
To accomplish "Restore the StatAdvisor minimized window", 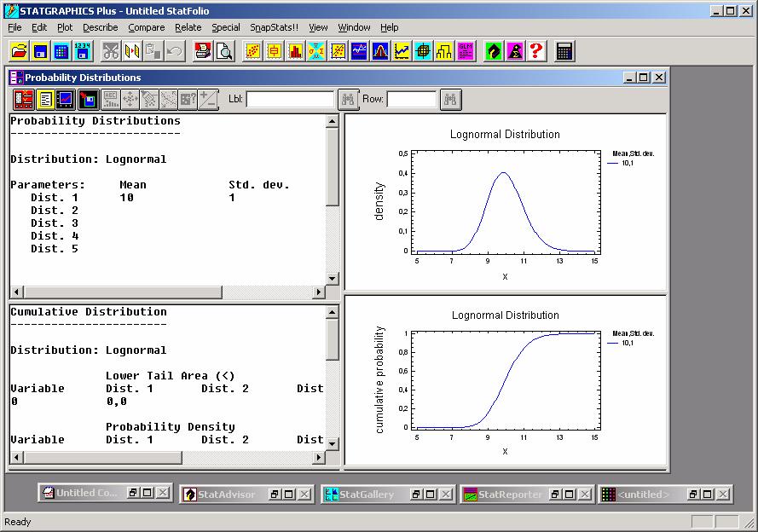I will tap(275, 494).
